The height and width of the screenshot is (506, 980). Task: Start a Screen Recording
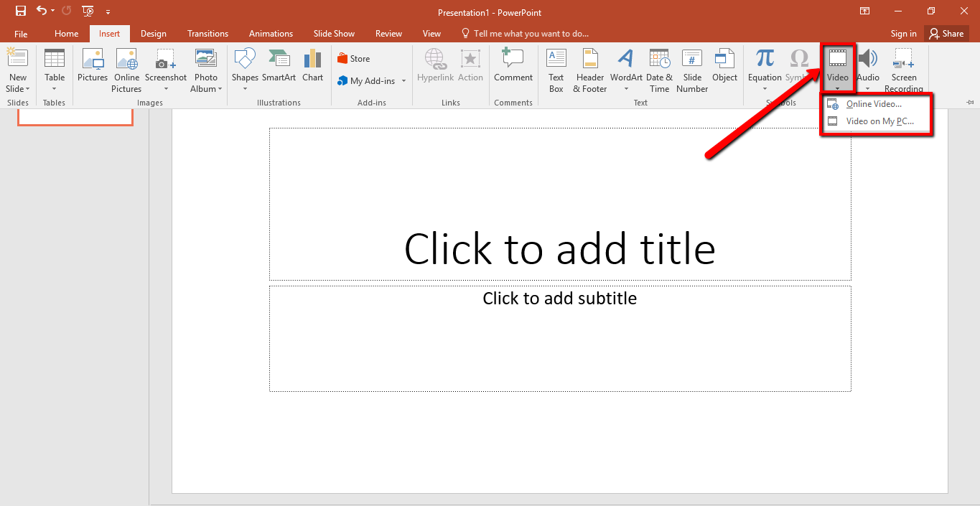[903, 70]
